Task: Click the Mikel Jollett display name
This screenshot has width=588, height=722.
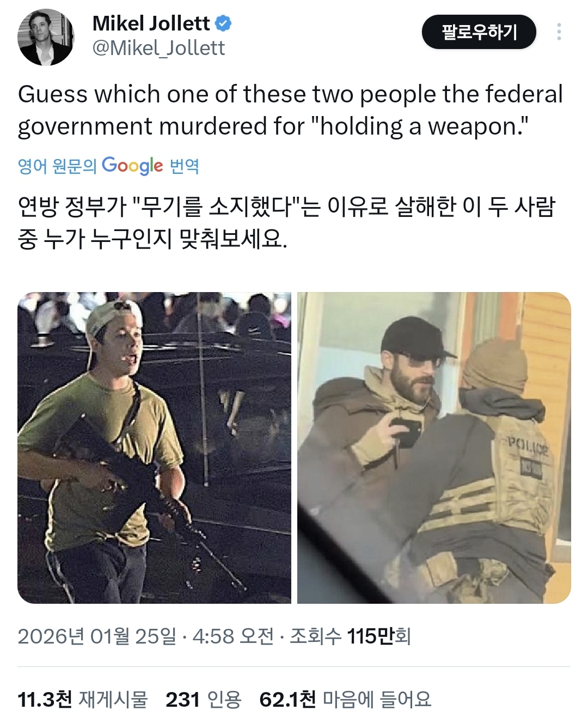Action: click(151, 23)
